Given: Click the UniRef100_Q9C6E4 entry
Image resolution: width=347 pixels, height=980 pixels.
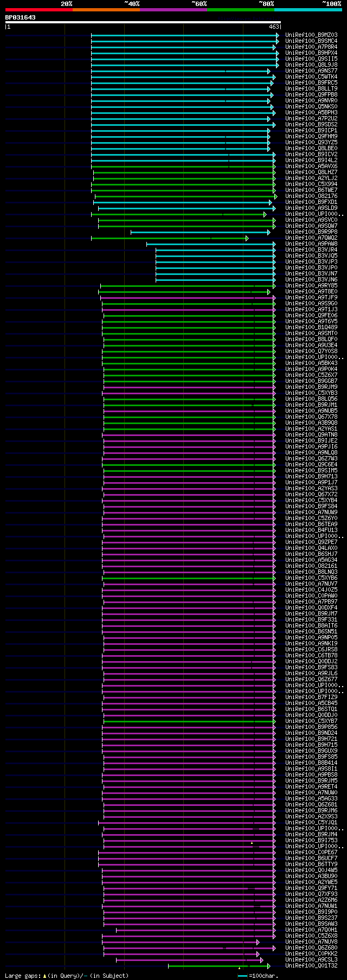Looking at the screenshot, I should [x=311, y=464].
